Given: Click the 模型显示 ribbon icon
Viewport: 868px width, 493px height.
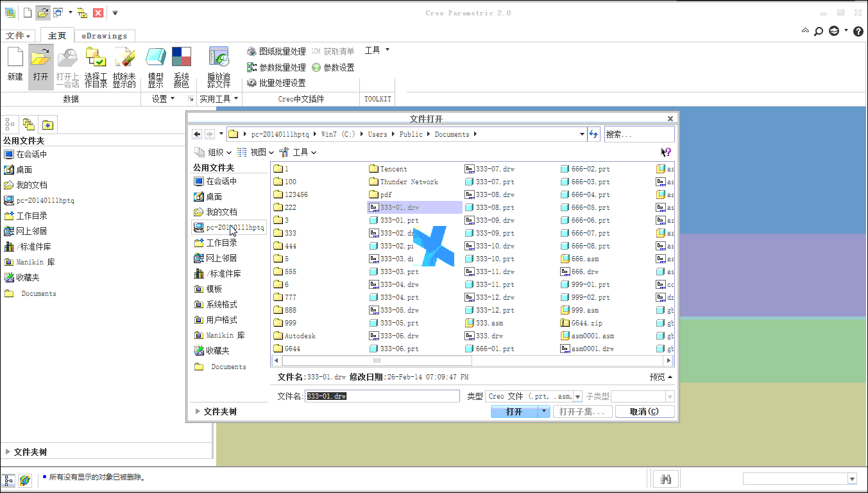Looking at the screenshot, I should 156,67.
